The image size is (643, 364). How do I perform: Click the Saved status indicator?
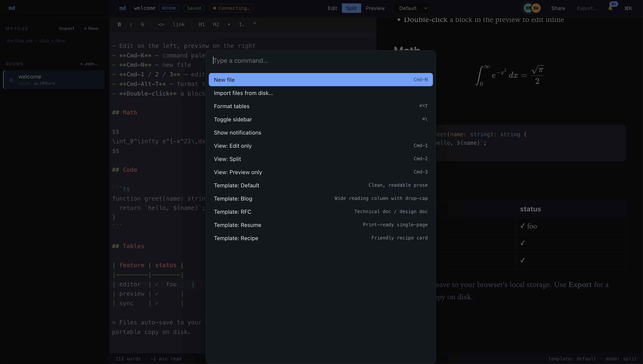point(194,8)
